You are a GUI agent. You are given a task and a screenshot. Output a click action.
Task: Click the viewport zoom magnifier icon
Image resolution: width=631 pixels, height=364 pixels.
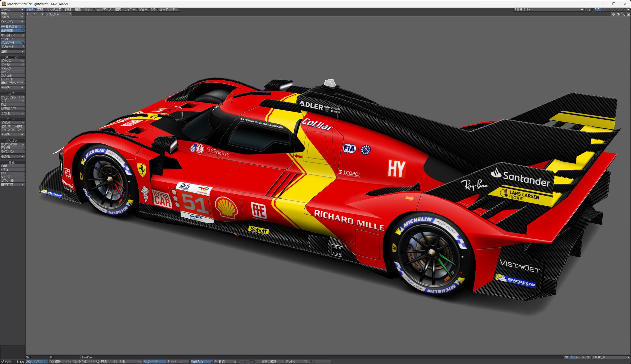(x=623, y=14)
